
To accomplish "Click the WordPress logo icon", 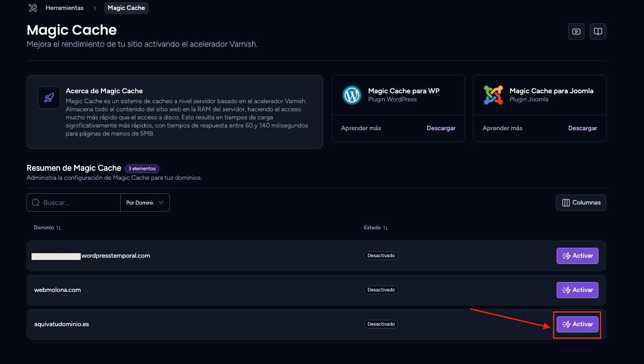I will coord(352,95).
